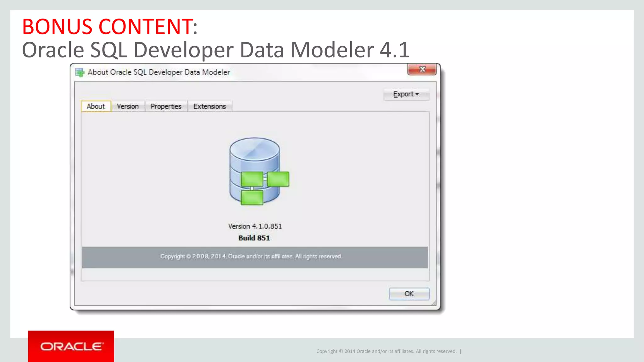
Task: Click the copyright 2008, 2014 banner text
Action: (251, 256)
